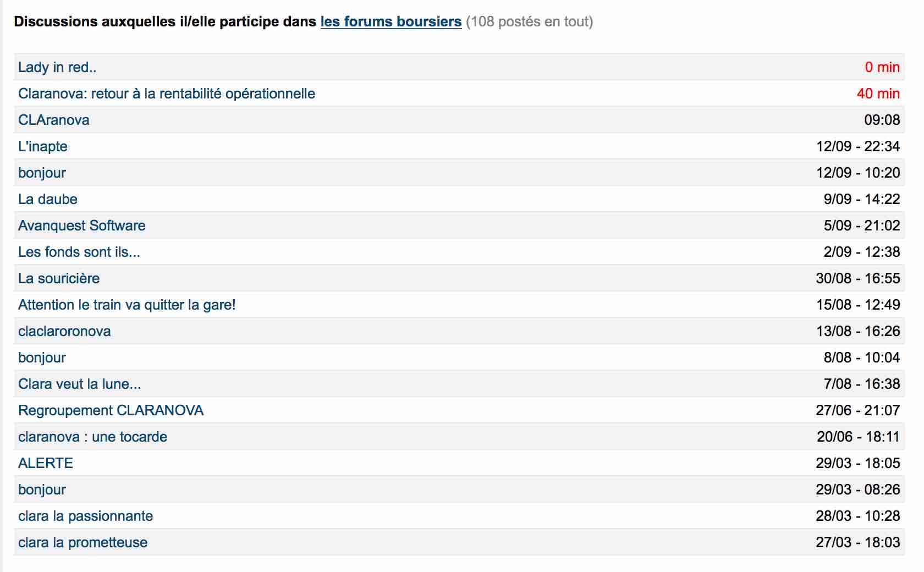Open the 'Avanquest Software' thread
The image size is (924, 572).
coord(82,226)
